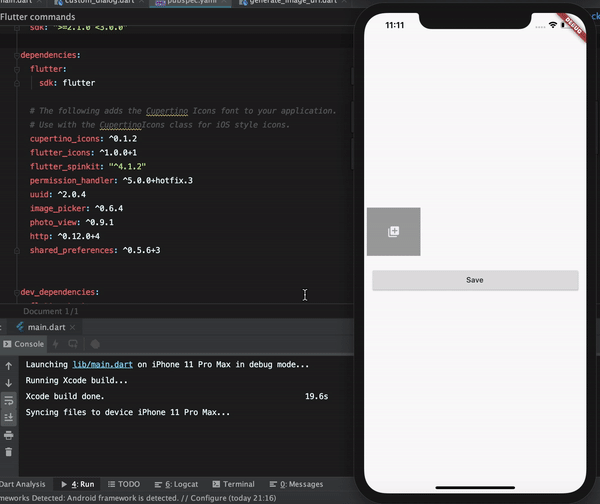
Task: Open the 0: Messages tool window
Action: [x=297, y=484]
